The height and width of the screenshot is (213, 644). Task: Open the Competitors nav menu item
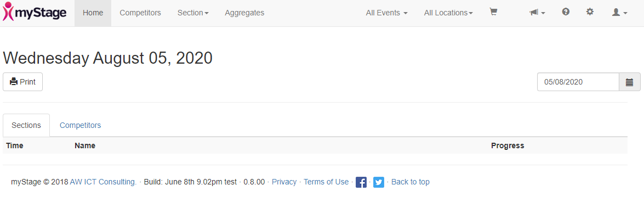tap(140, 13)
